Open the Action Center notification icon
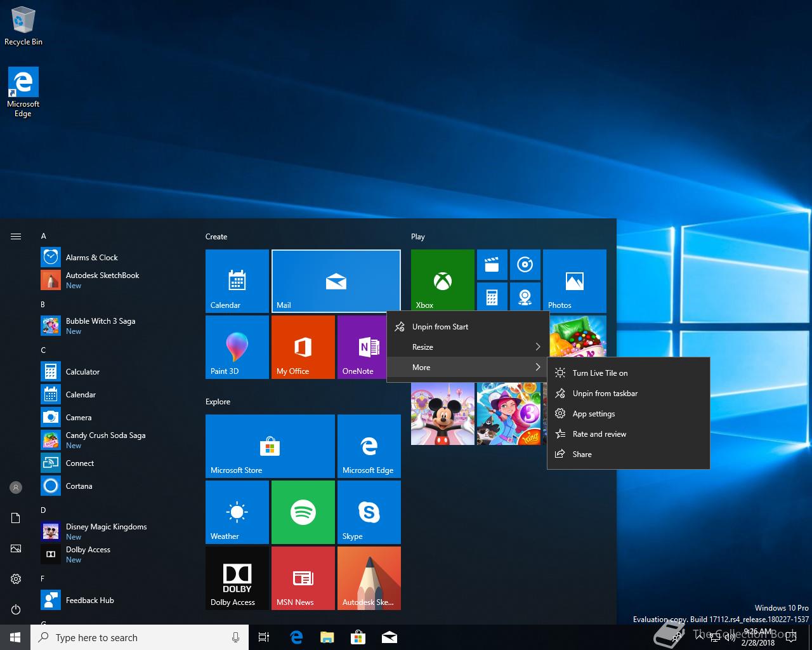The height and width of the screenshot is (650, 812). click(x=791, y=637)
